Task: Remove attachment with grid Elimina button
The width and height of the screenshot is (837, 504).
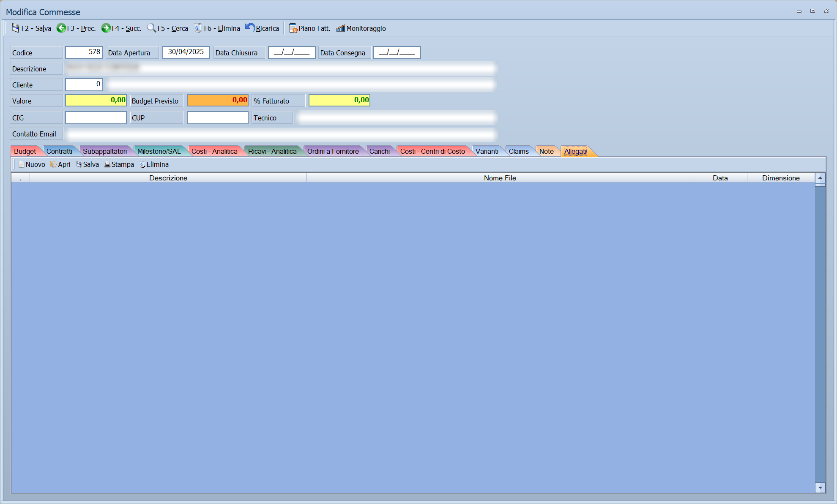Action: pyautogui.click(x=154, y=164)
